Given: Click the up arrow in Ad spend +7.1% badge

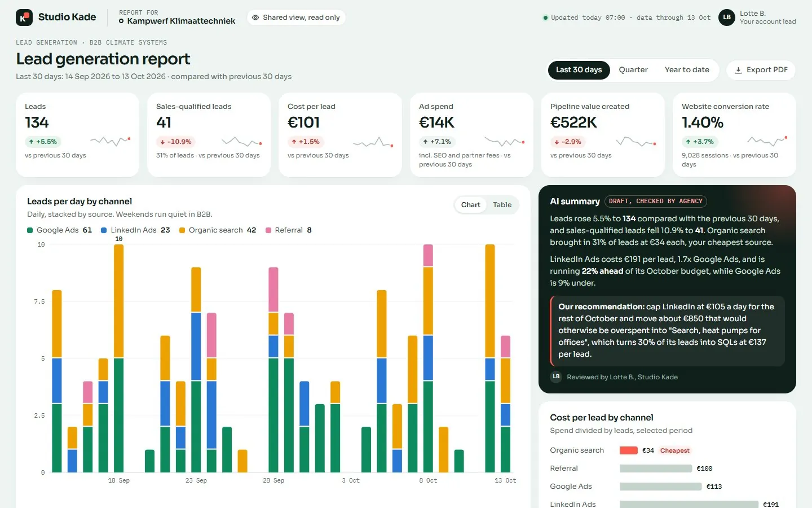Looking at the screenshot, I should coord(425,142).
